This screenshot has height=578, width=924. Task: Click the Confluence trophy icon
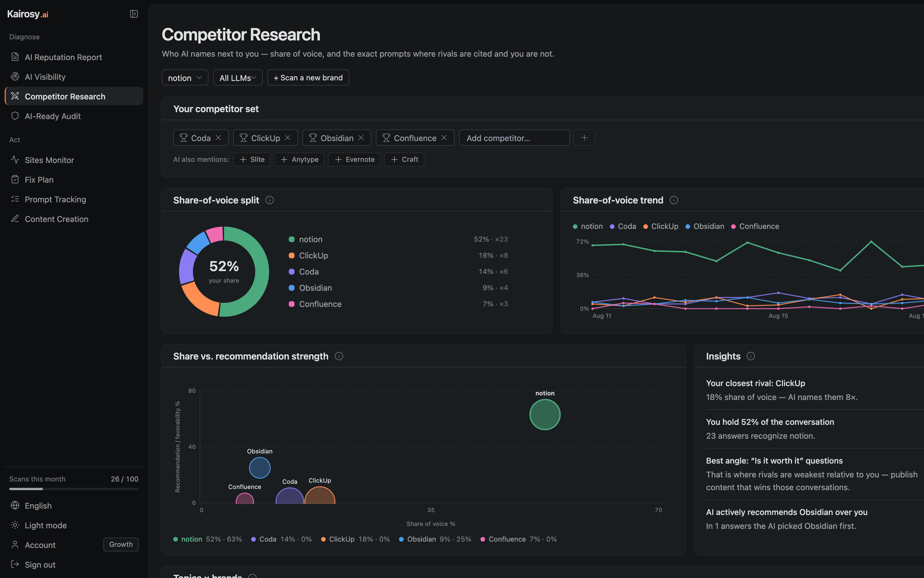[386, 138]
